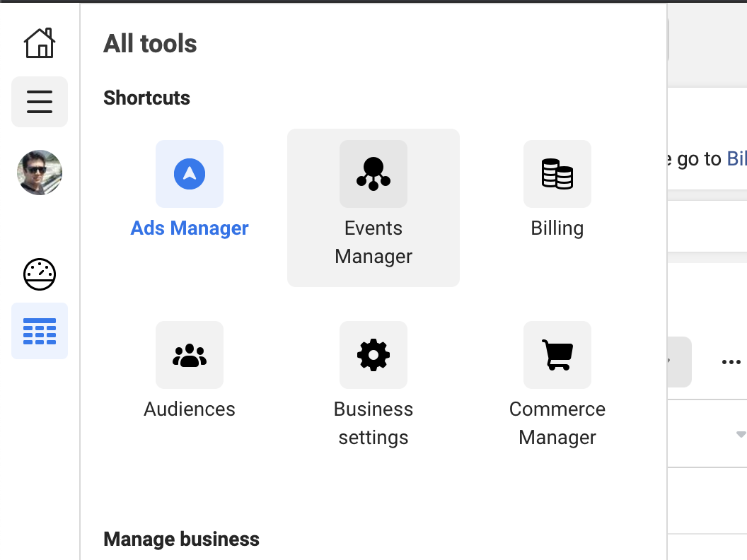Click the Events Manager node icon

pyautogui.click(x=373, y=174)
